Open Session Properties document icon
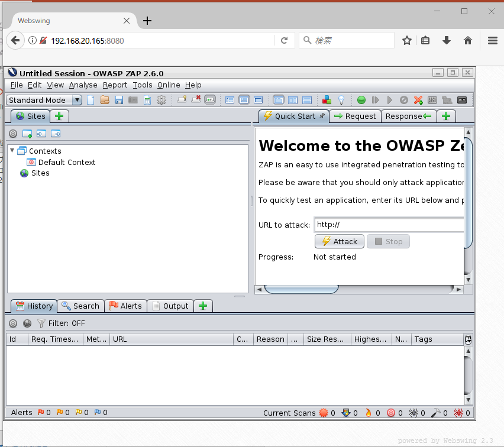504x447 pixels. (147, 101)
